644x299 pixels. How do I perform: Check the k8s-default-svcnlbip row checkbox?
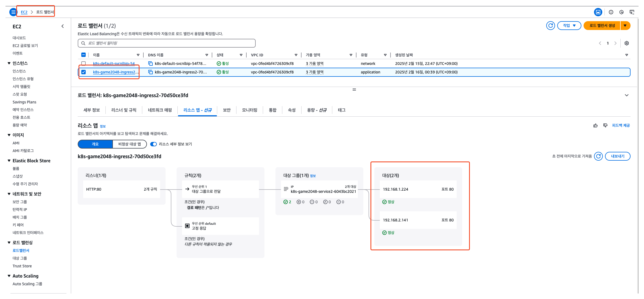(x=83, y=64)
